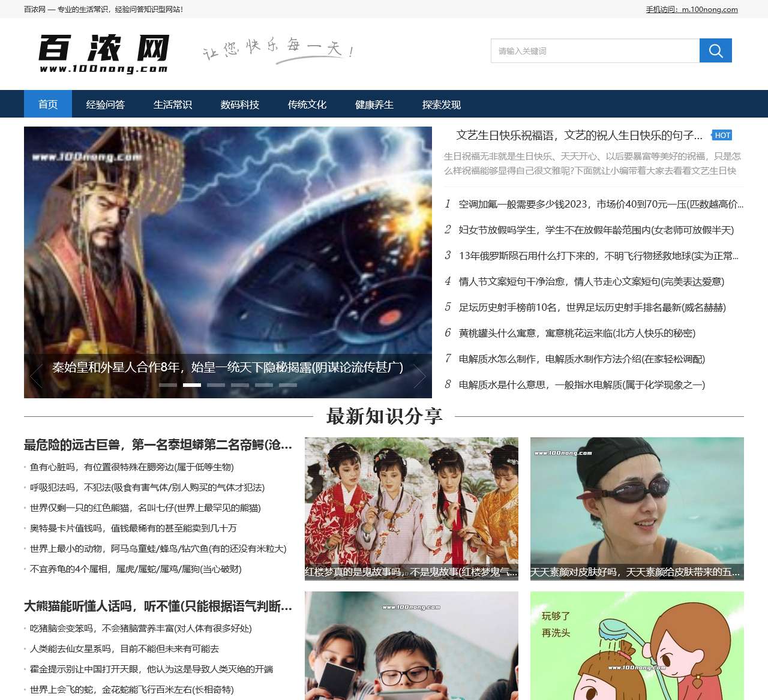The height and width of the screenshot is (700, 768).
Task: Open article 呼吸犯法吗
Action: point(147,487)
